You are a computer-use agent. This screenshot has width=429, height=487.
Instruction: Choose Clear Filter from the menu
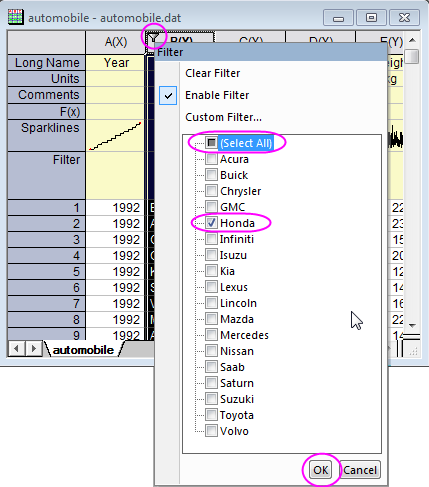click(x=212, y=73)
